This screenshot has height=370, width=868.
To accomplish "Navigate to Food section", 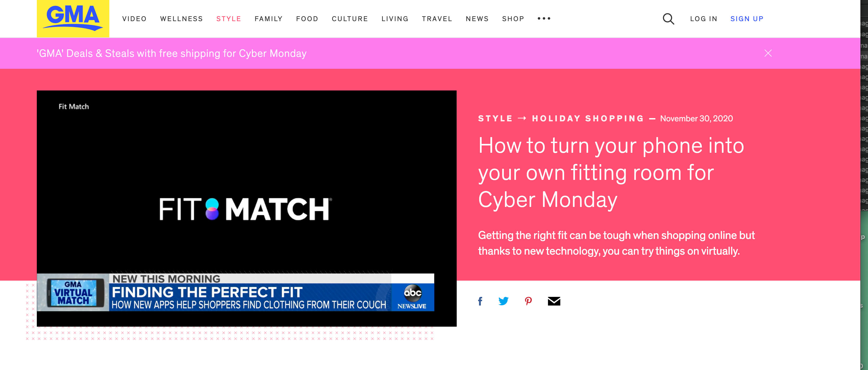I will click(x=307, y=19).
